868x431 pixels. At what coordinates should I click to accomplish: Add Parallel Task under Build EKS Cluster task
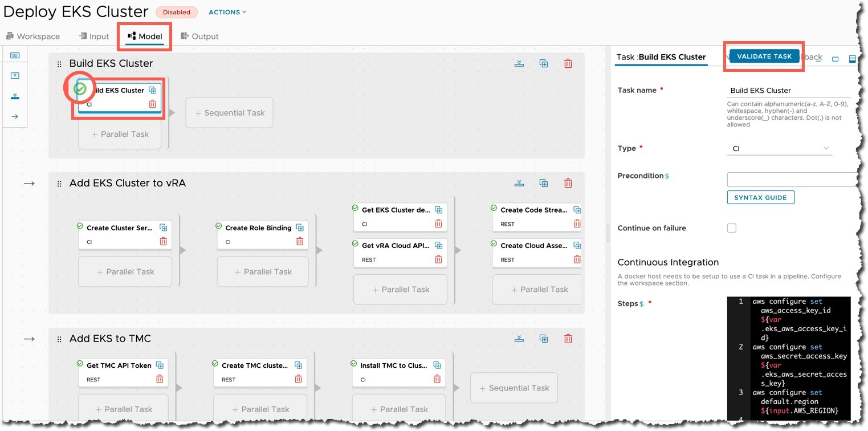120,134
